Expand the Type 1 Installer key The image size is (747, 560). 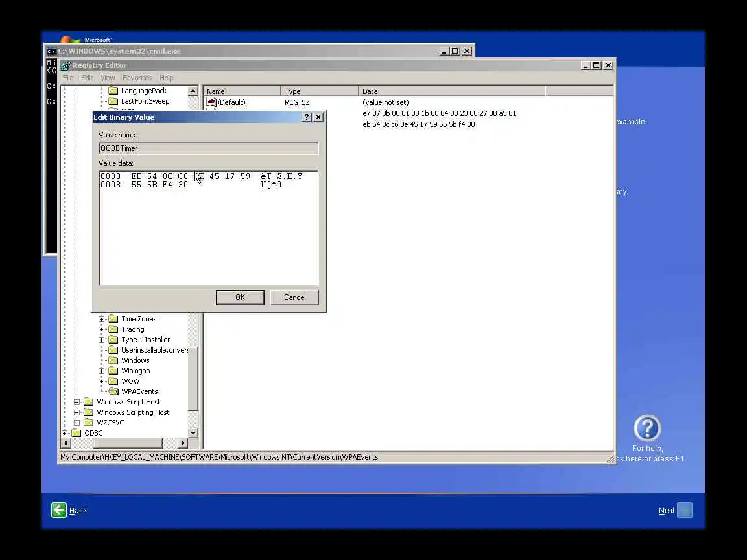101,340
